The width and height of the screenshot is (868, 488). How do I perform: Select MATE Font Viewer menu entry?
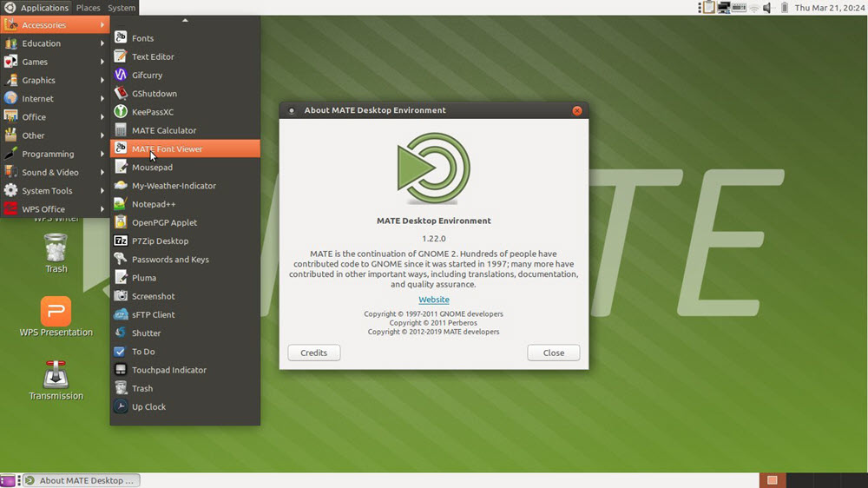coord(167,149)
